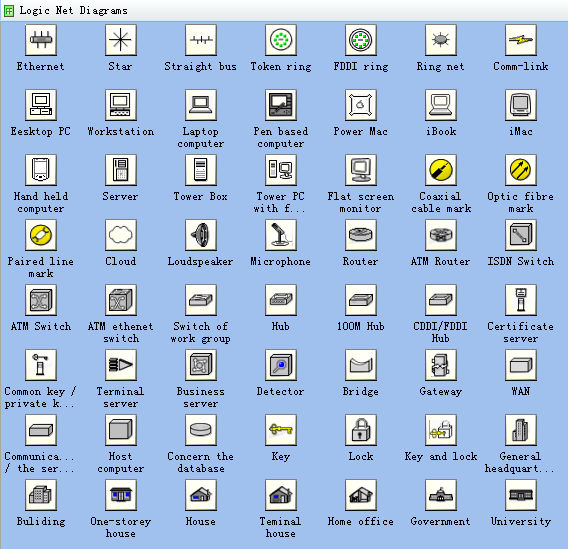Click the Certificate server icon
The height and width of the screenshot is (549, 568).
click(521, 300)
